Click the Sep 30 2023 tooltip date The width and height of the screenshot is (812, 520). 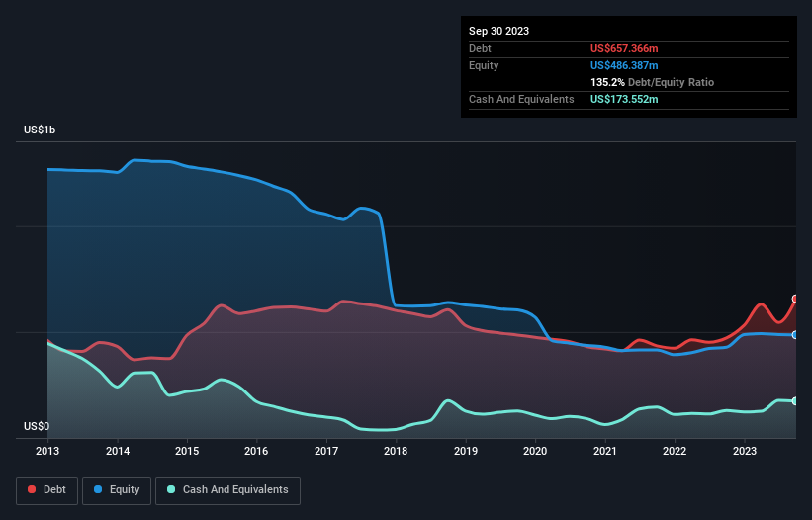498,31
